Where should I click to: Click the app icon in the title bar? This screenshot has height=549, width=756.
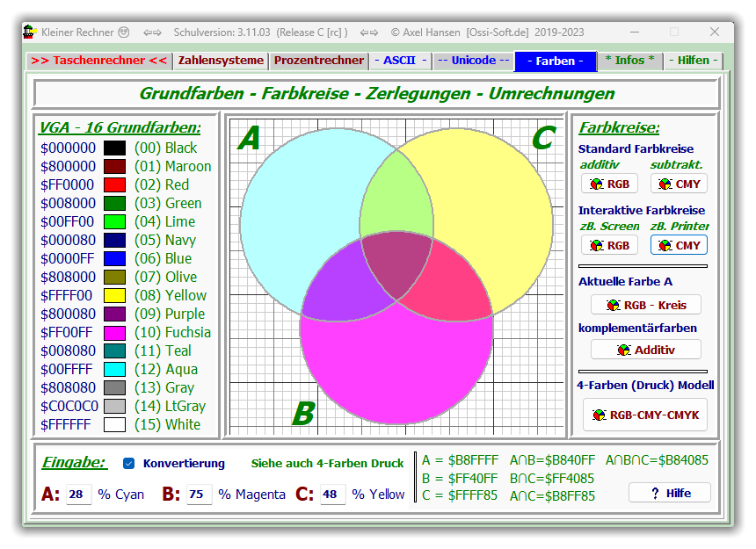click(29, 33)
